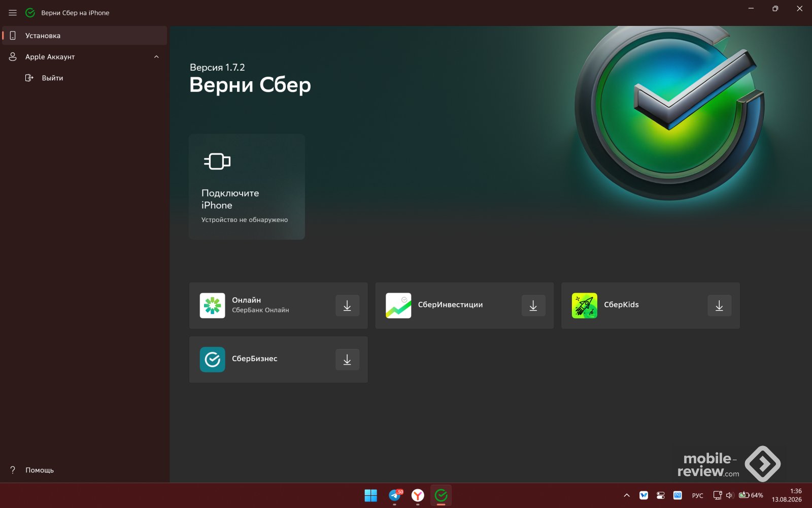
Task: Download the СберБизнес app
Action: [347, 359]
